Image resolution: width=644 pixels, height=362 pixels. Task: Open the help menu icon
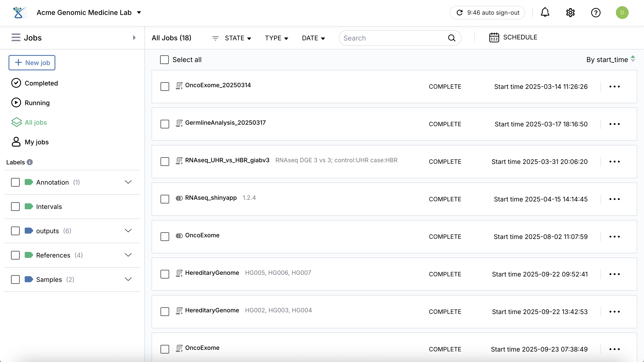point(596,13)
